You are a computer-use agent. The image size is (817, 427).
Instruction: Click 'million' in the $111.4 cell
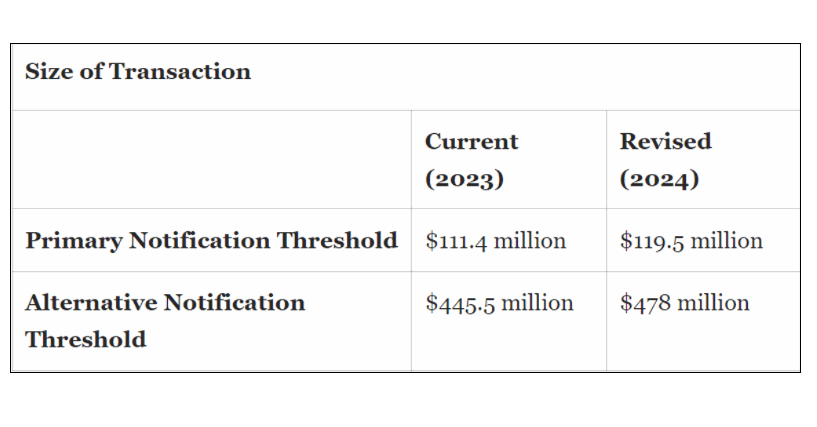(x=530, y=241)
